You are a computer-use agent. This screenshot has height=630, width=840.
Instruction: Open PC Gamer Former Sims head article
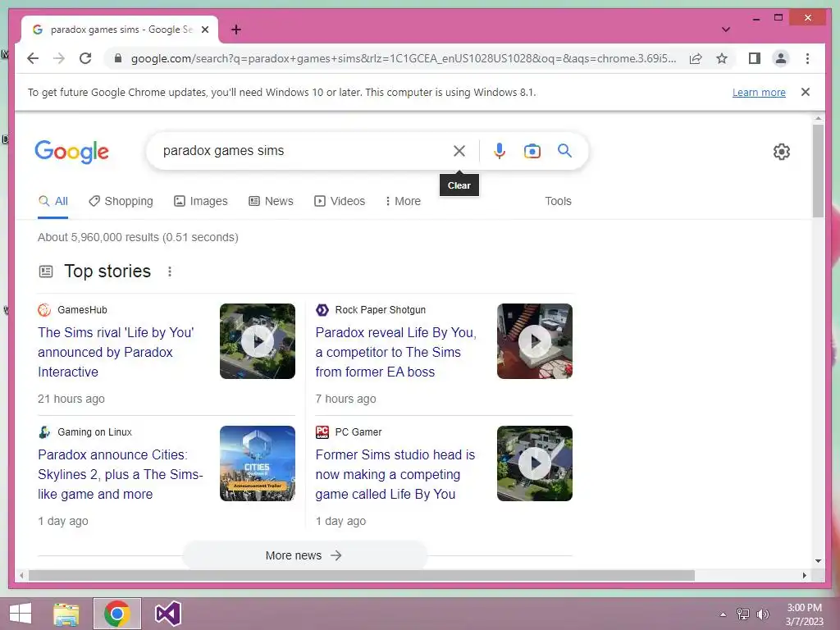click(x=395, y=474)
